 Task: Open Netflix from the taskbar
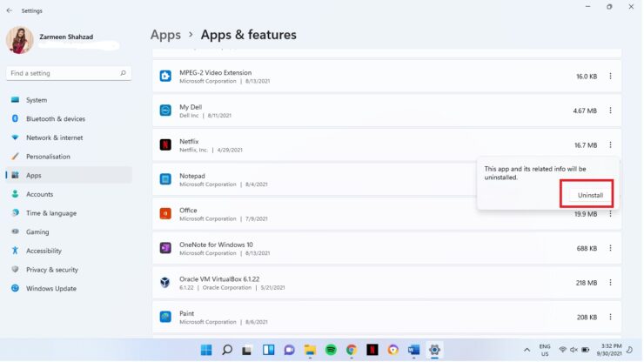pos(372,350)
